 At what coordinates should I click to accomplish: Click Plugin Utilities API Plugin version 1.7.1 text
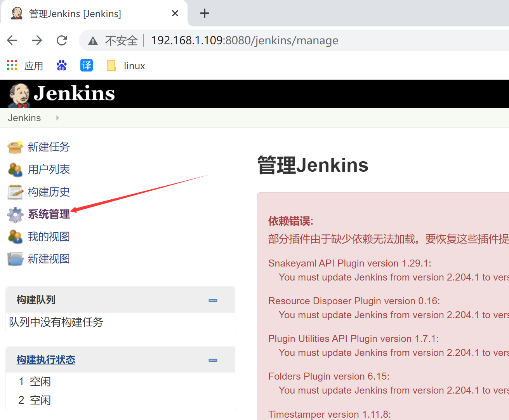click(x=354, y=339)
